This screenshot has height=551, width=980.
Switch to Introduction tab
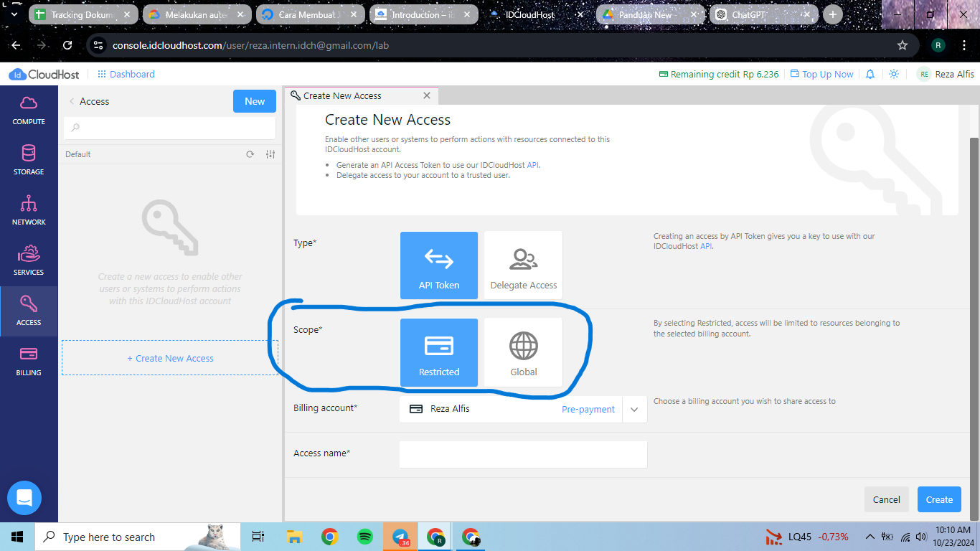[x=424, y=14]
